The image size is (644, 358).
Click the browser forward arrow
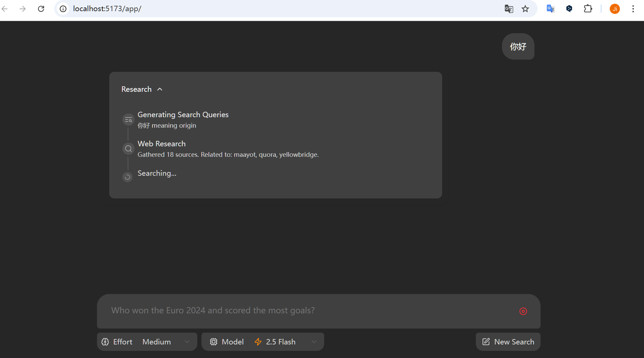coord(23,9)
